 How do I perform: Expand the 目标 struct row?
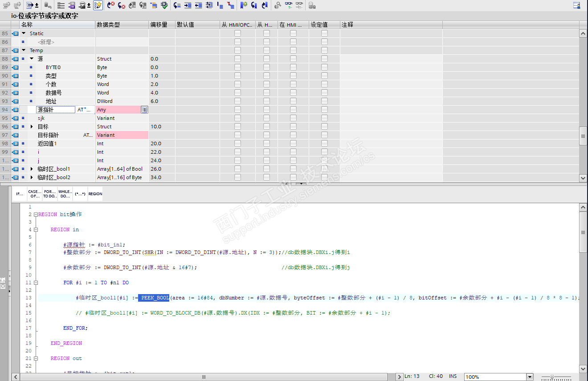pos(32,127)
